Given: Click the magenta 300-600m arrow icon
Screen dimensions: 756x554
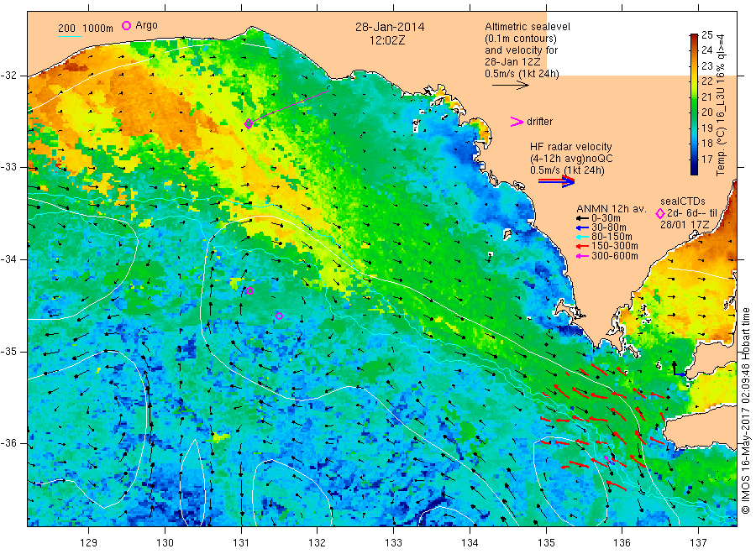Looking at the screenshot, I should click(x=582, y=256).
